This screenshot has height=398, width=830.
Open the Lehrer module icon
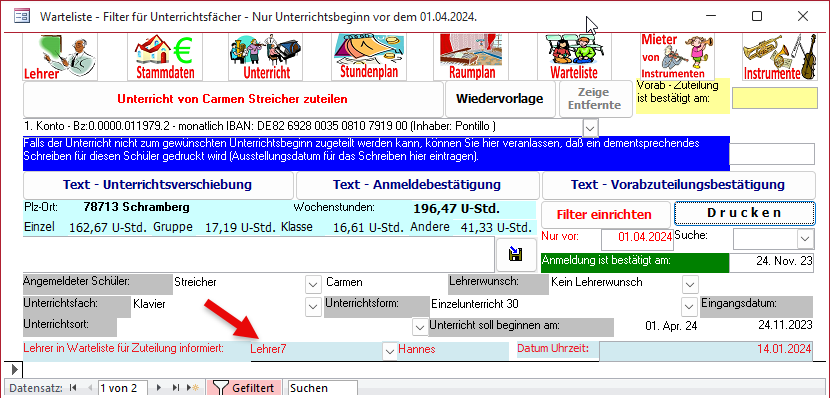coord(60,57)
